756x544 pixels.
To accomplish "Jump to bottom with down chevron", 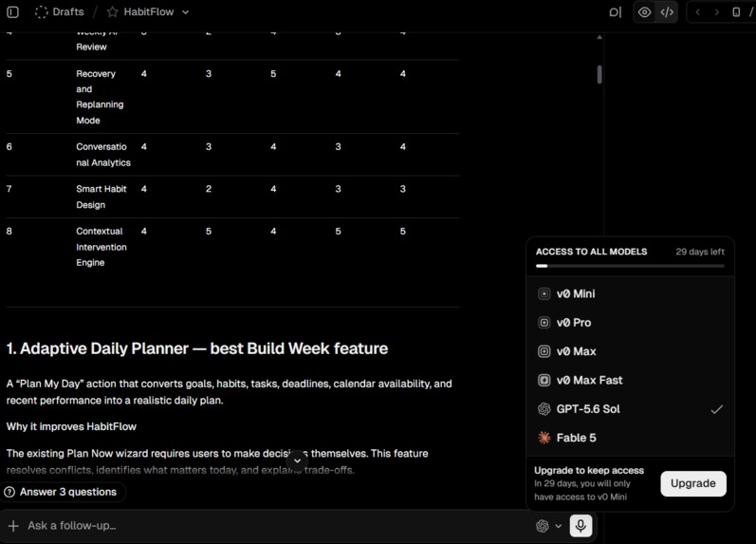I will pos(298,460).
